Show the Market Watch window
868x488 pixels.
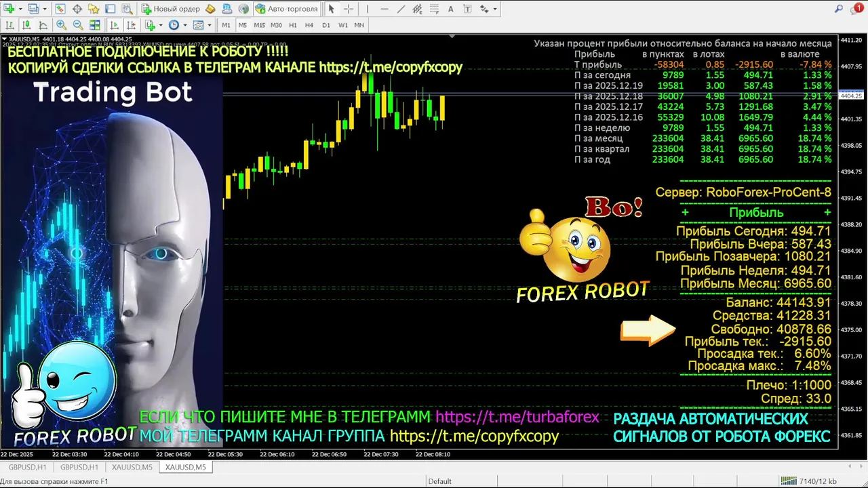pos(60,9)
